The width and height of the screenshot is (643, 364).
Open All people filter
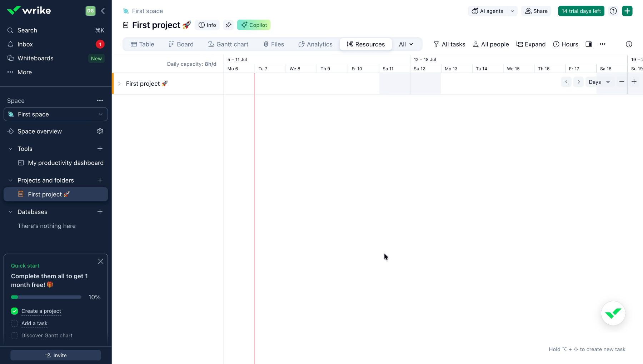point(491,44)
